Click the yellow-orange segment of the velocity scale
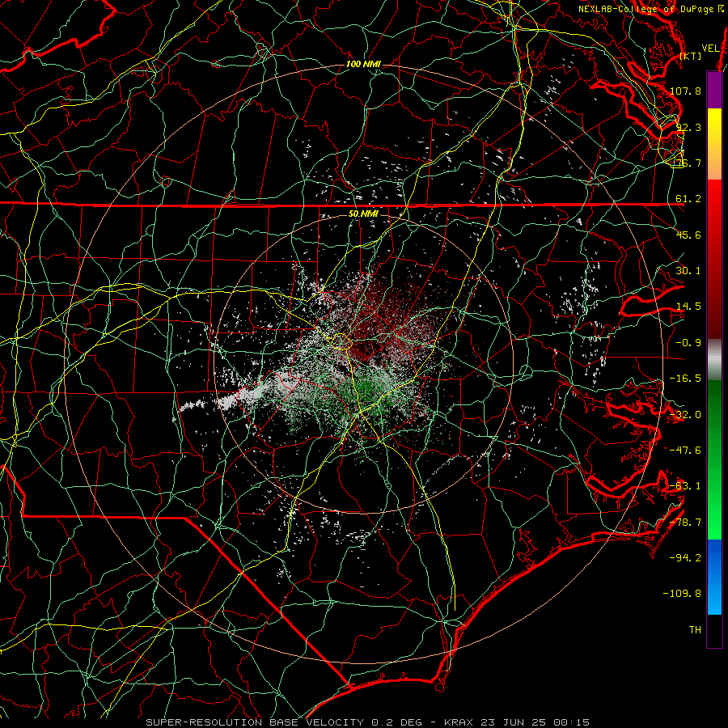This screenshot has width=728, height=728. 714,144
